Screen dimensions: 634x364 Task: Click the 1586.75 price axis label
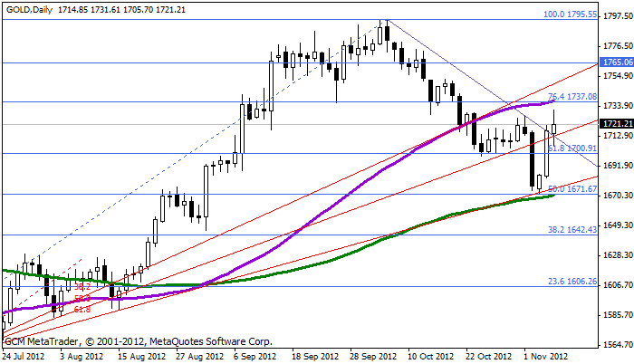tap(616, 315)
